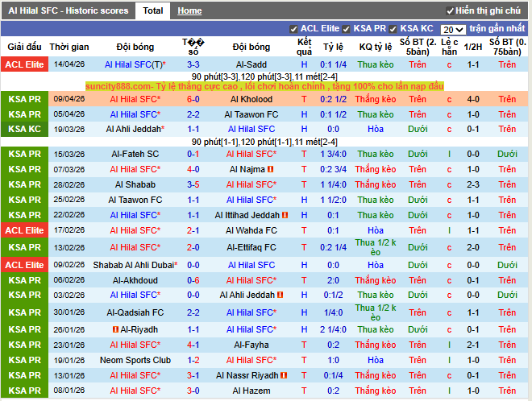Click the red card icon next to Al Nassr Riyadh

[x=285, y=375]
